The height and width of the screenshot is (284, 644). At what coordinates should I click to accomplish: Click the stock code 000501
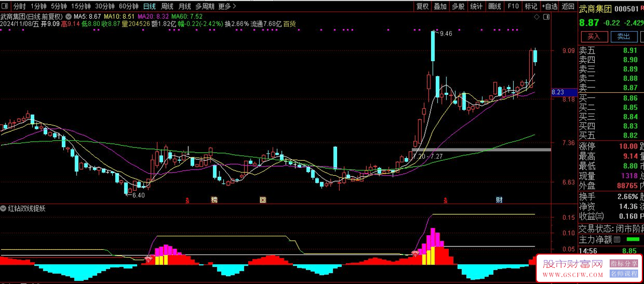click(627, 8)
